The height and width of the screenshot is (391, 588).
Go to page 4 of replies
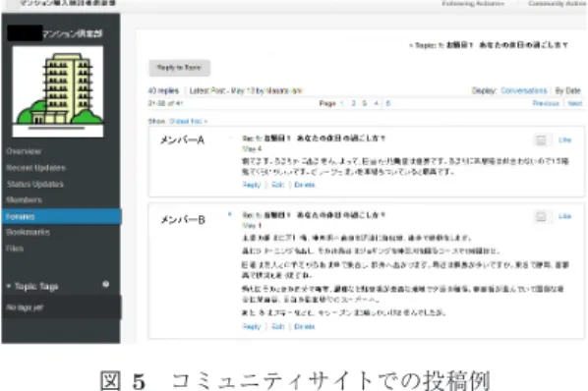377,103
